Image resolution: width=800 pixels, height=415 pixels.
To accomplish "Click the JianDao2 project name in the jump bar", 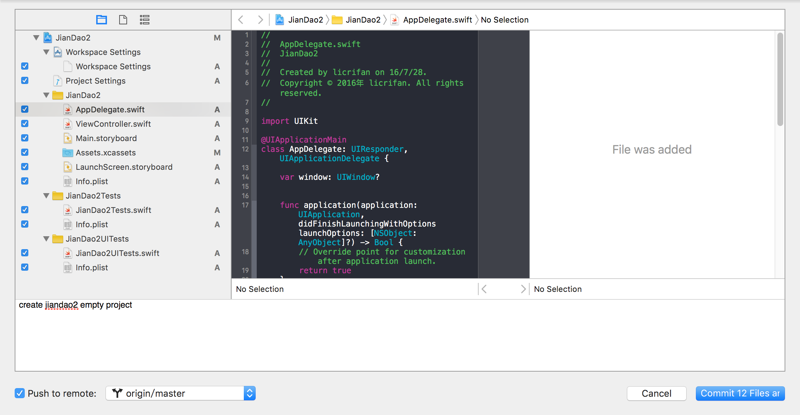I will (x=306, y=20).
